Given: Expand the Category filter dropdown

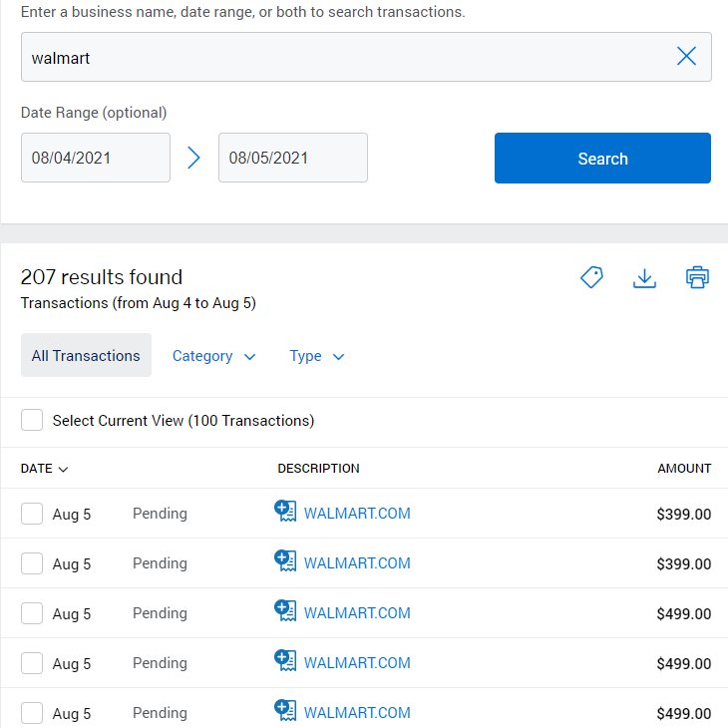Looking at the screenshot, I should pyautogui.click(x=214, y=356).
